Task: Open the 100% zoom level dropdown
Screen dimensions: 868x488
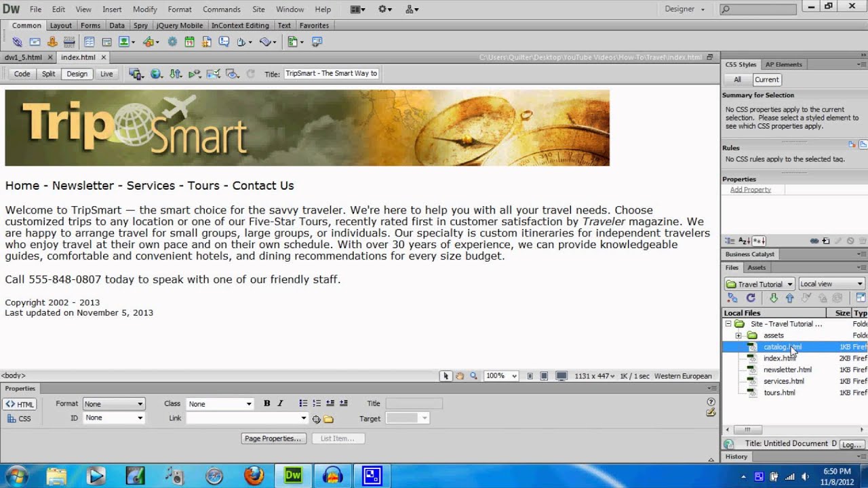Action: [x=501, y=376]
